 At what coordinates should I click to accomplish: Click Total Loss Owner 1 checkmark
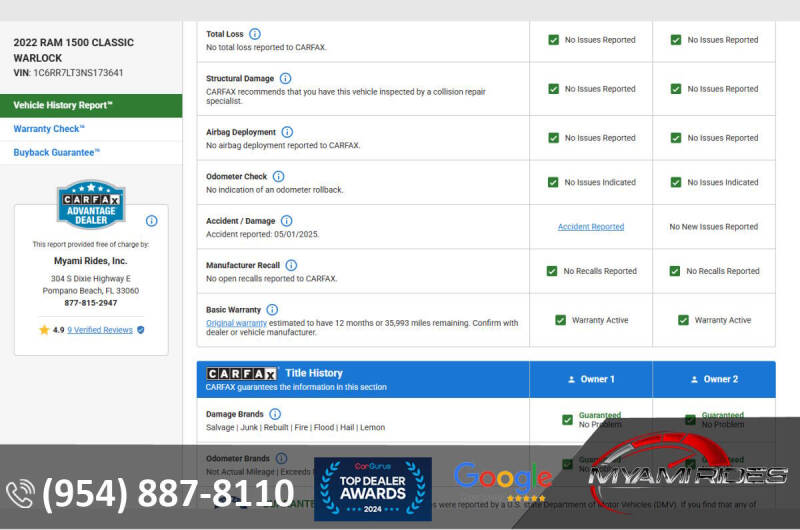coord(553,40)
